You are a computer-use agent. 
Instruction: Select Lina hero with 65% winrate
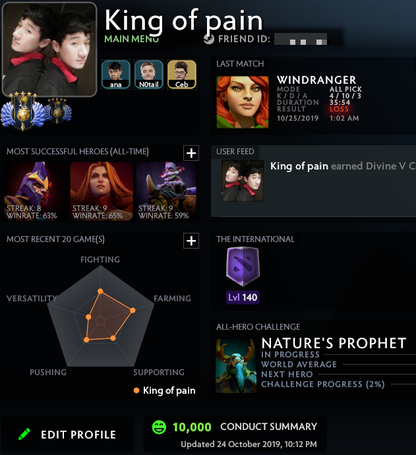pos(101,191)
